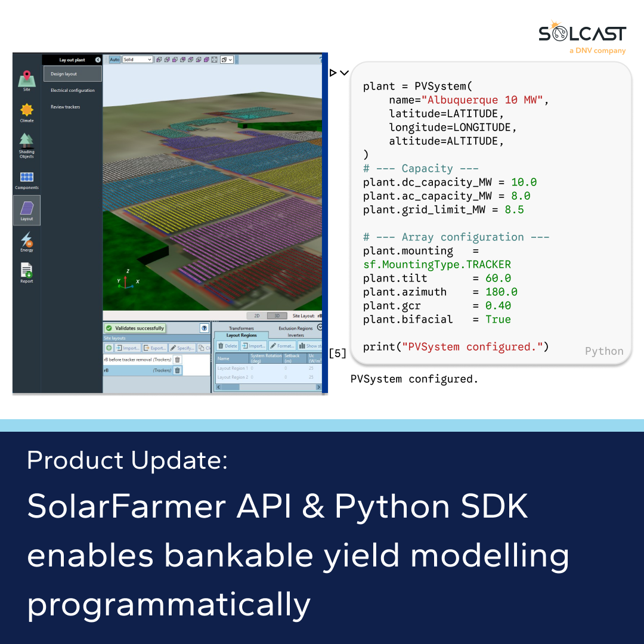Viewport: 644px width, 644px height.
Task: Click the fully shaded purple cube view icon
Action: tap(206, 60)
